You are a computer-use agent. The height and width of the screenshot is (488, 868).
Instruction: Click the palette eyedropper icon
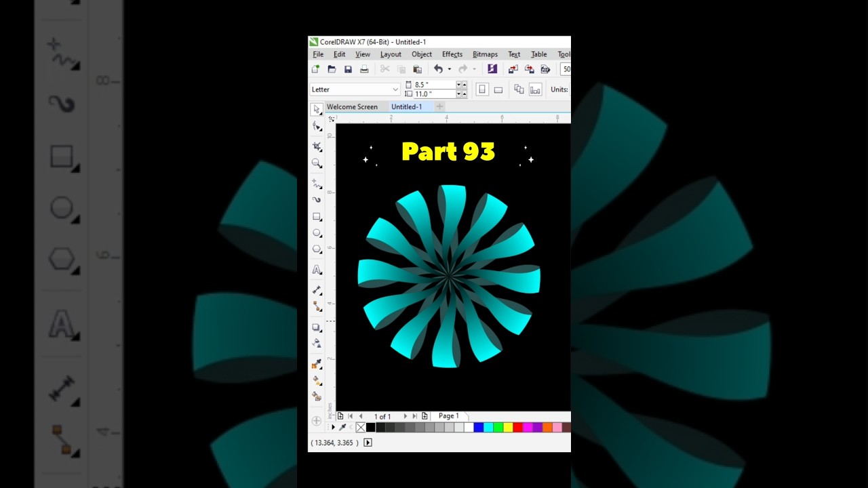click(x=343, y=427)
